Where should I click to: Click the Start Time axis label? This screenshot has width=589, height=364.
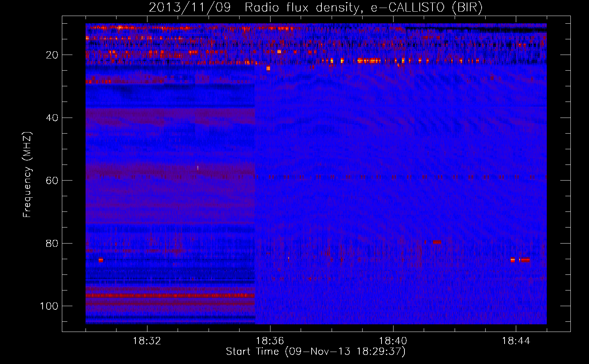(x=316, y=352)
